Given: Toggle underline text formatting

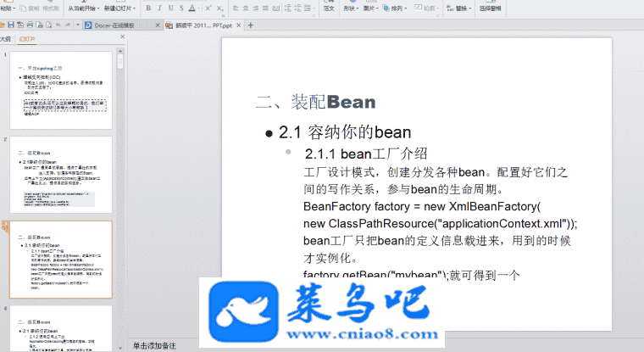Looking at the screenshot, I should tap(171, 8).
